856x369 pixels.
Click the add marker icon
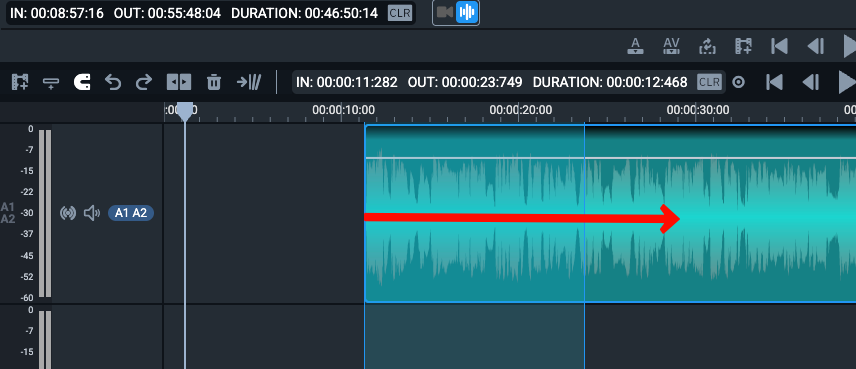coord(51,83)
